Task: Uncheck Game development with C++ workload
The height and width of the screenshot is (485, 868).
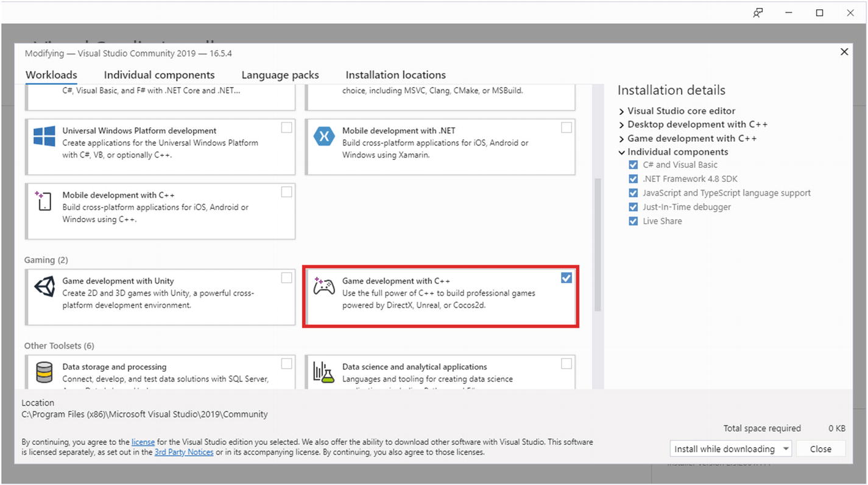Action: pyautogui.click(x=566, y=278)
